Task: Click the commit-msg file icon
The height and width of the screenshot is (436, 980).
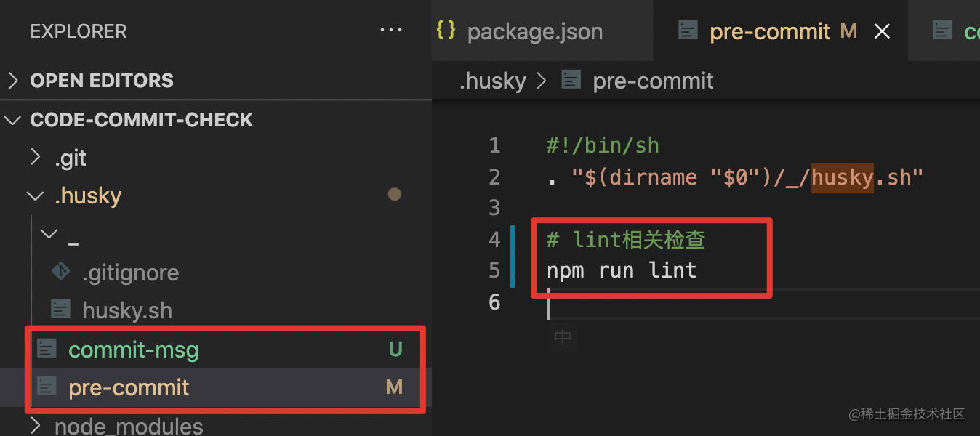Action: (47, 348)
